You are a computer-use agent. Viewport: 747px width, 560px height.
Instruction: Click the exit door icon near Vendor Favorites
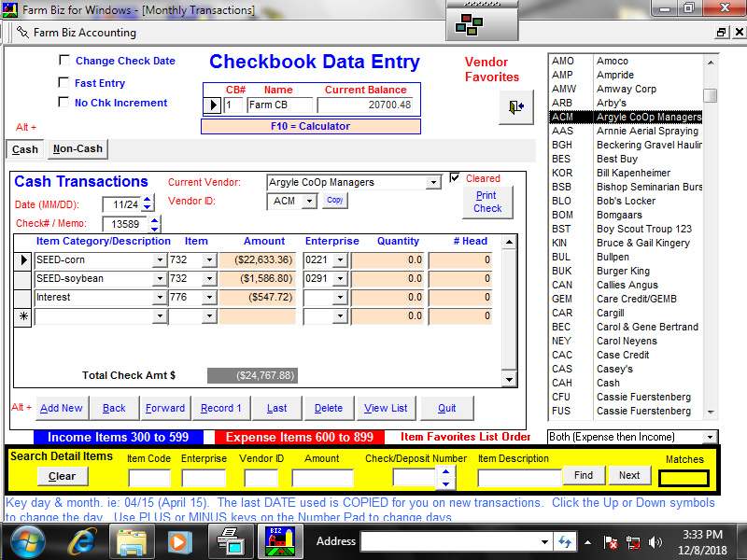(515, 106)
